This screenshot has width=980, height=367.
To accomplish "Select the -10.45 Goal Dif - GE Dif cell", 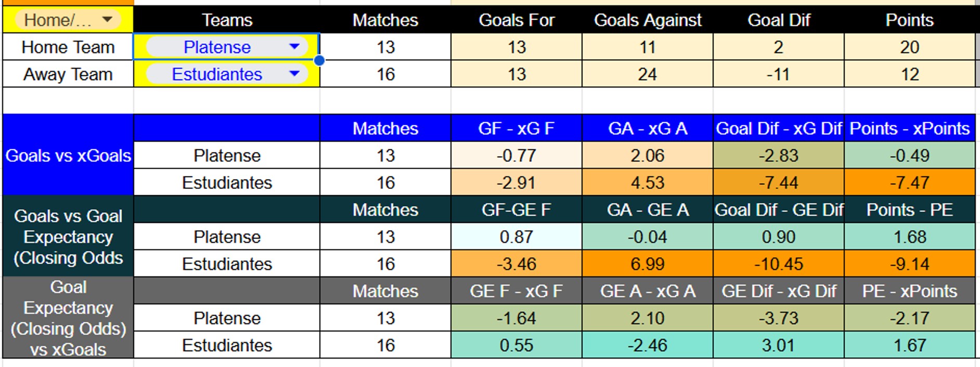I will click(x=778, y=264).
